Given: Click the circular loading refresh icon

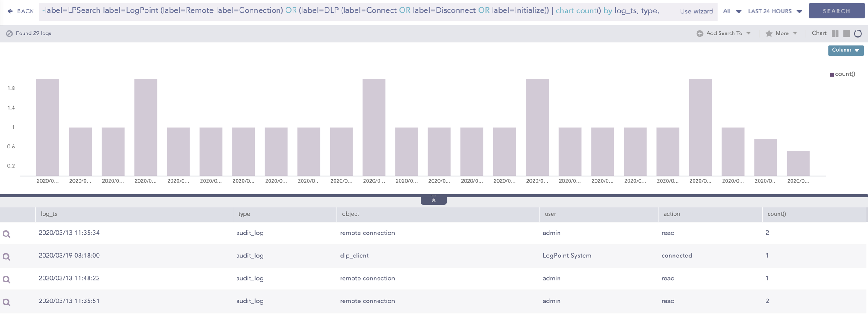Looking at the screenshot, I should [858, 33].
